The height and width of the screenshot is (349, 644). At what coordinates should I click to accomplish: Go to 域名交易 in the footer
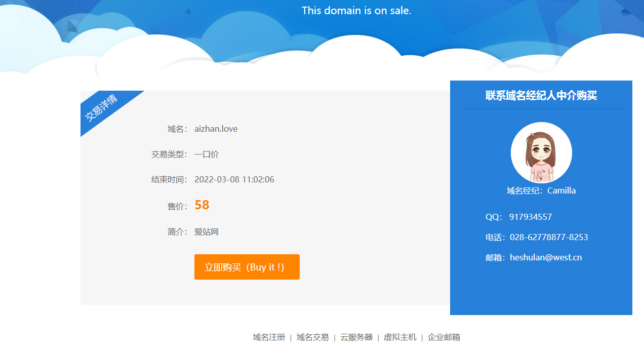point(312,337)
